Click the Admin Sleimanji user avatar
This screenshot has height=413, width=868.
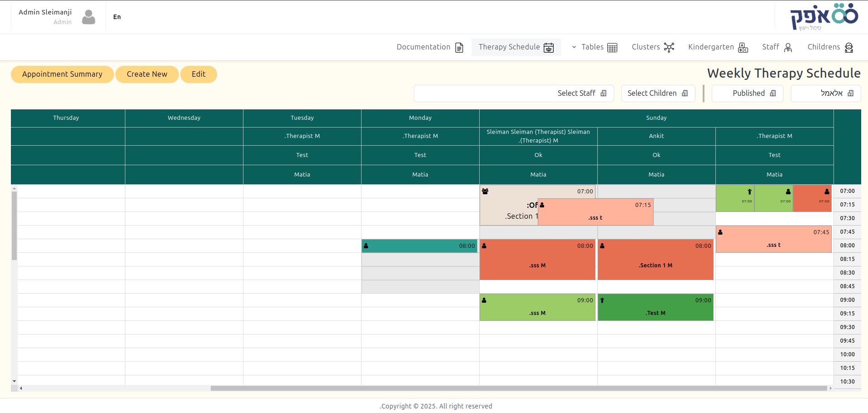[89, 17]
